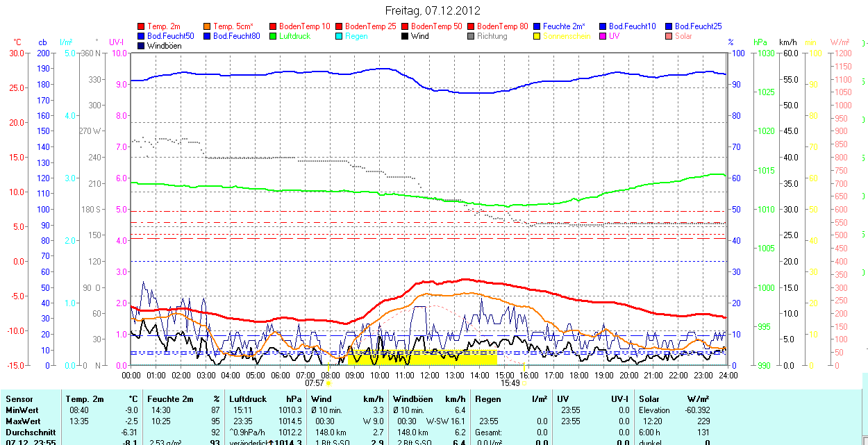
Task: Click the wind maximum value W 9.0
Action: (372, 421)
